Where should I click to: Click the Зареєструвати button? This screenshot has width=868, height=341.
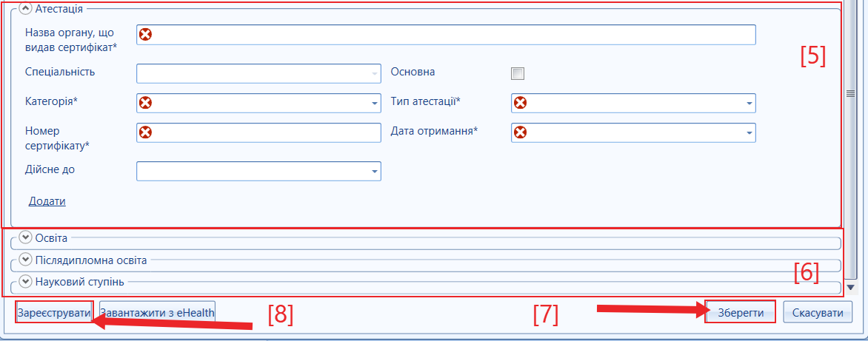(x=54, y=313)
